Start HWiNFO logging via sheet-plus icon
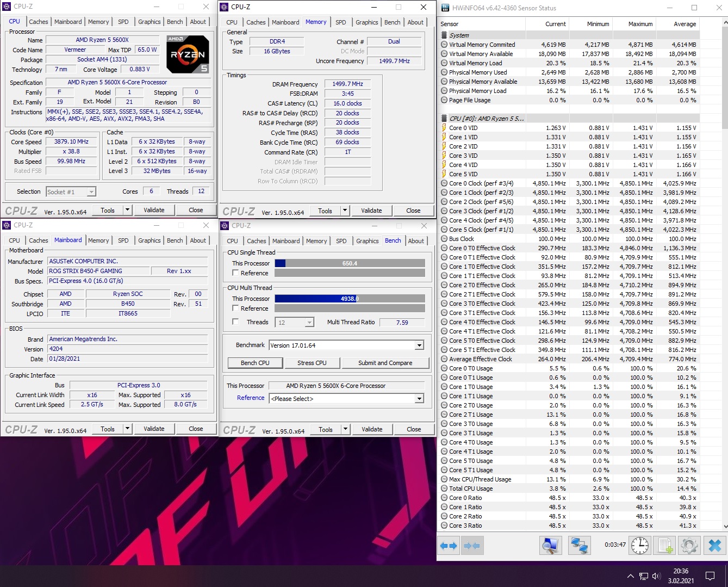 pyautogui.click(x=664, y=545)
